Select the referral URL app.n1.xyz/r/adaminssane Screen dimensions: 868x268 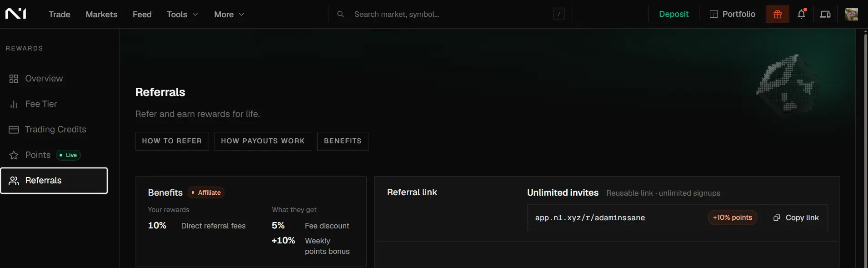[x=590, y=218]
